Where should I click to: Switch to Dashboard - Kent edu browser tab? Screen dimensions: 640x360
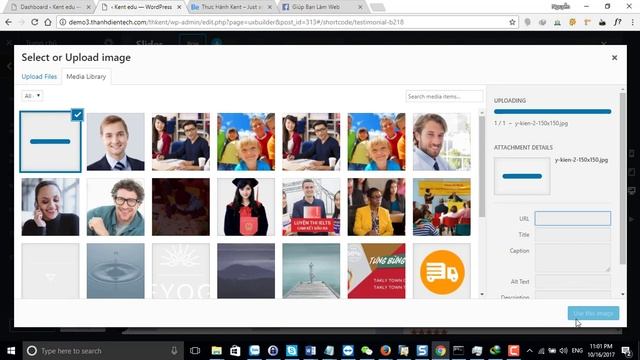coord(50,7)
